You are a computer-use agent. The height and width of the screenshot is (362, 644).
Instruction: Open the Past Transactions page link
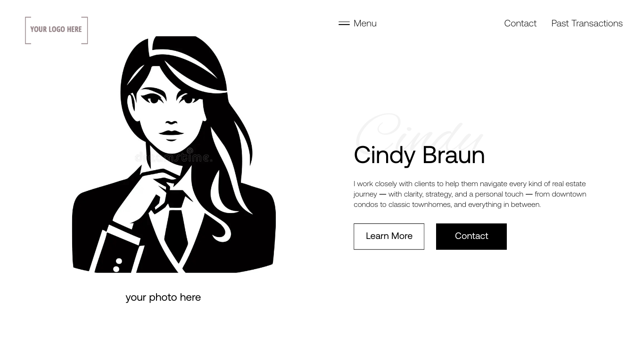pos(587,23)
